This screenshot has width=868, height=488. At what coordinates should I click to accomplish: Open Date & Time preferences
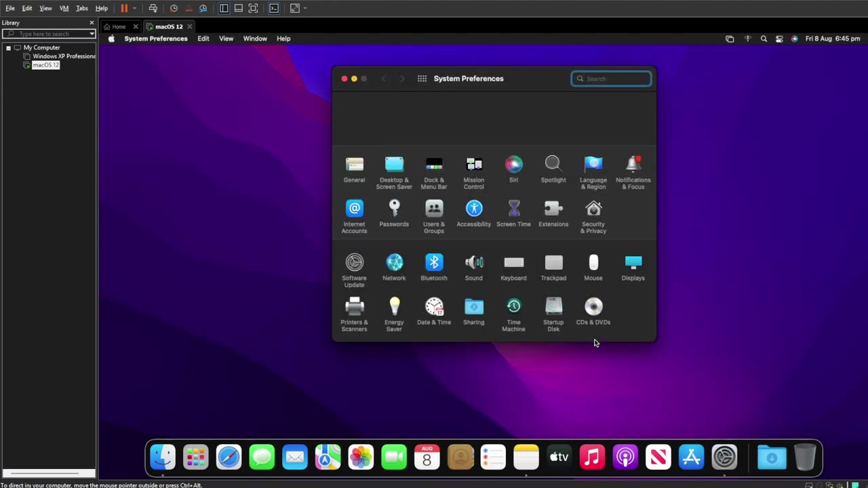(434, 312)
